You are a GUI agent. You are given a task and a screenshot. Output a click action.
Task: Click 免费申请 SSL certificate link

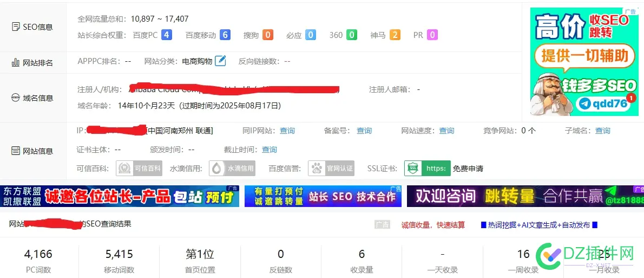468,169
